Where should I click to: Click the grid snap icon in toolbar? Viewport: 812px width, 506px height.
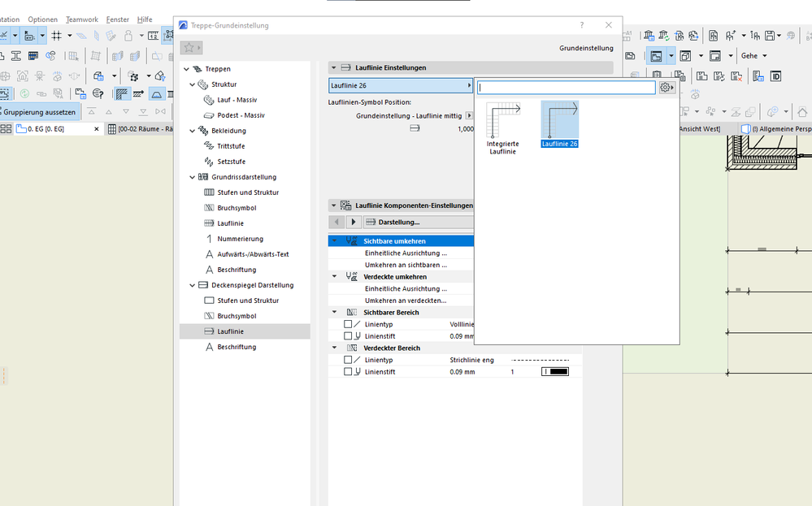tap(56, 36)
